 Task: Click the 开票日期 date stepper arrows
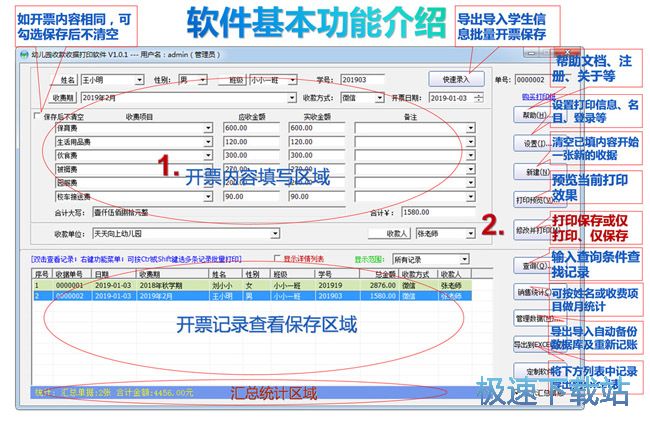(x=480, y=98)
